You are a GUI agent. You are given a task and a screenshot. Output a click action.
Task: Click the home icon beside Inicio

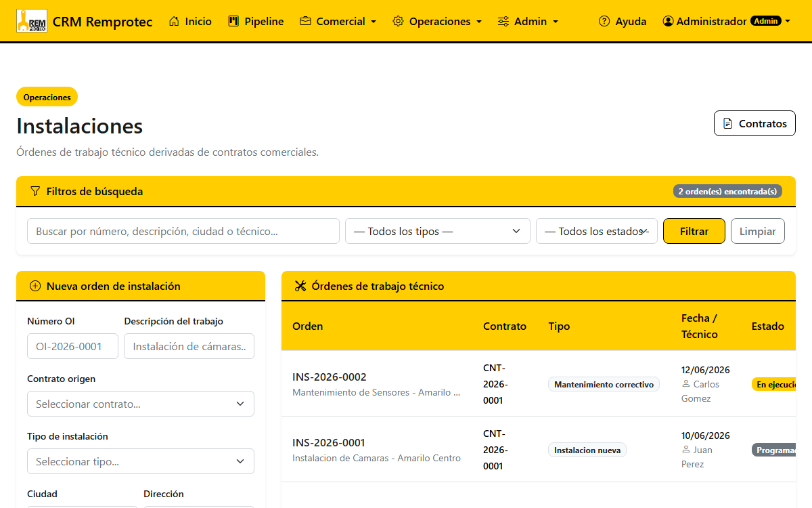point(174,22)
